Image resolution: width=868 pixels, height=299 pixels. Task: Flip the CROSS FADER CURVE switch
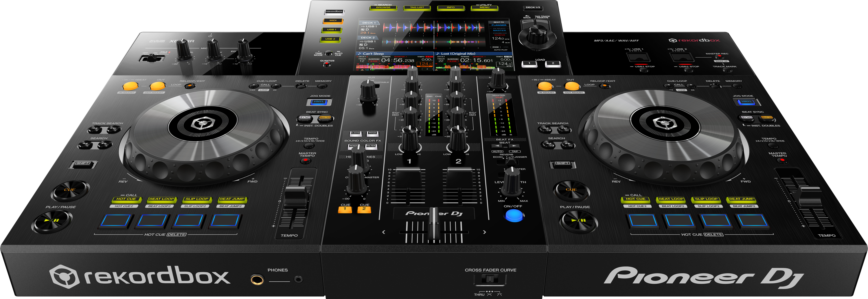(x=490, y=279)
